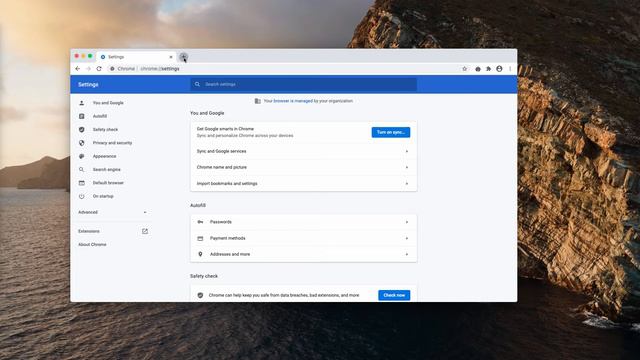
Task: Click the extension icon left of puzzle piece
Action: (x=478, y=69)
